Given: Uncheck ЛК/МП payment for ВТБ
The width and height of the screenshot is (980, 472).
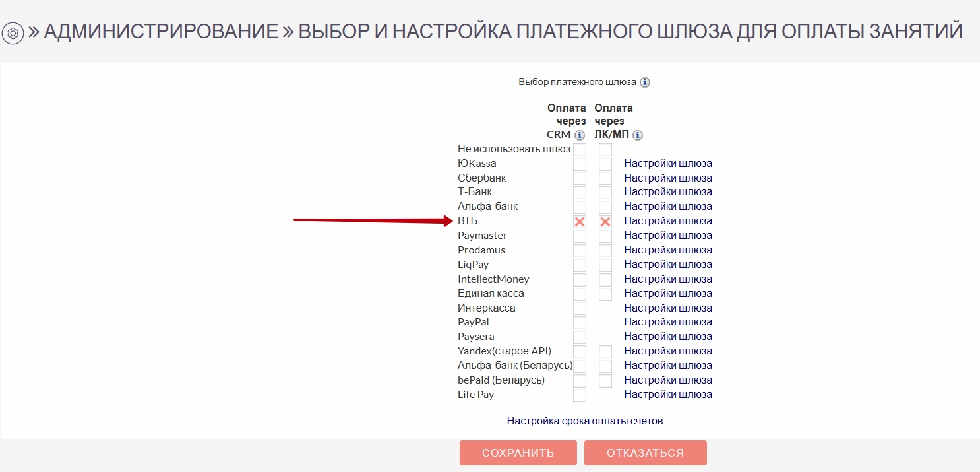Looking at the screenshot, I should [605, 221].
